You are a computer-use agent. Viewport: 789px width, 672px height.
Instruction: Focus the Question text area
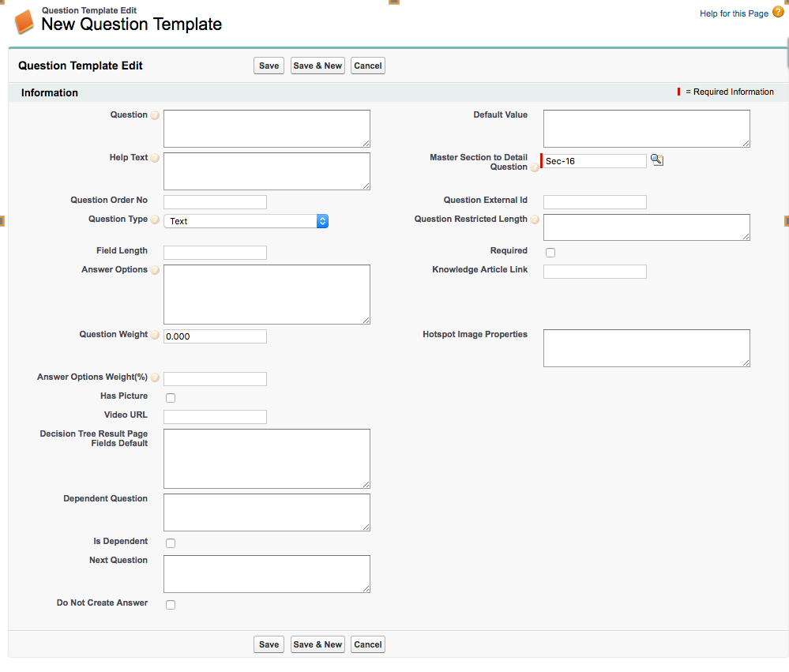(x=267, y=129)
